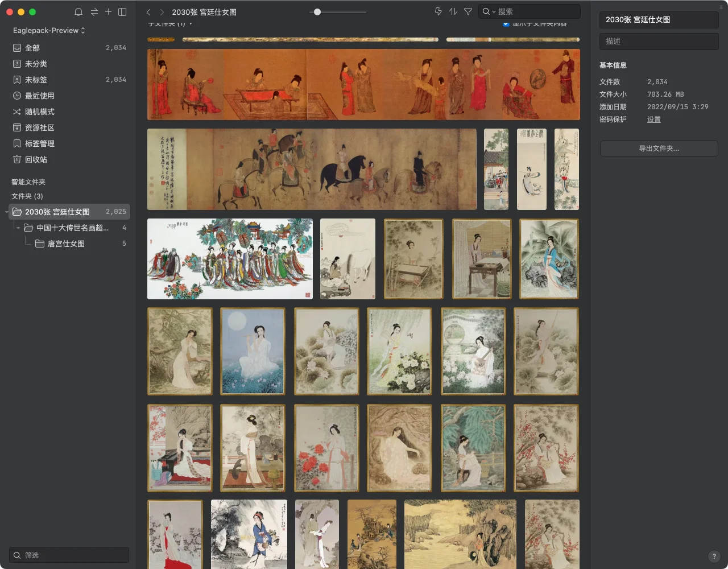This screenshot has height=569, width=728.
Task: Click the 文件数 2,034 value
Action: tap(657, 82)
